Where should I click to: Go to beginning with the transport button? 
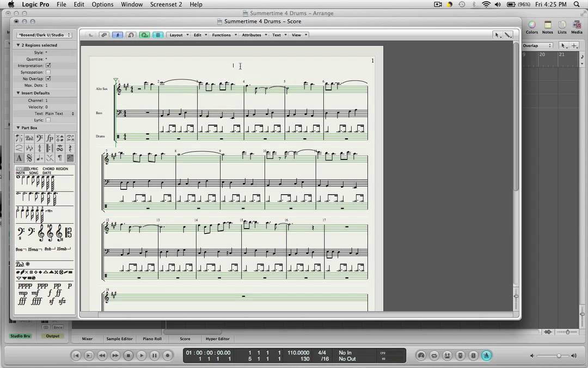pos(76,355)
